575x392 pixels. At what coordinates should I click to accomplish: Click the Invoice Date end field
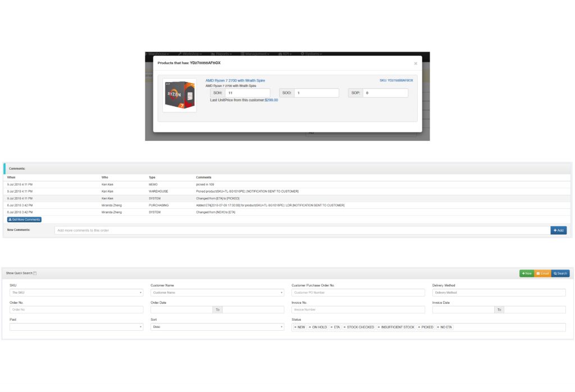(535, 309)
